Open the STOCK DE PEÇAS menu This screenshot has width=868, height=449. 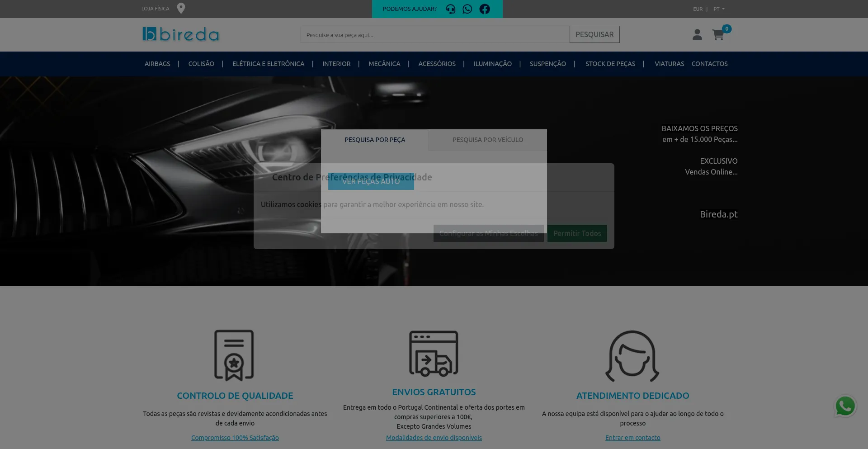pyautogui.click(x=610, y=64)
